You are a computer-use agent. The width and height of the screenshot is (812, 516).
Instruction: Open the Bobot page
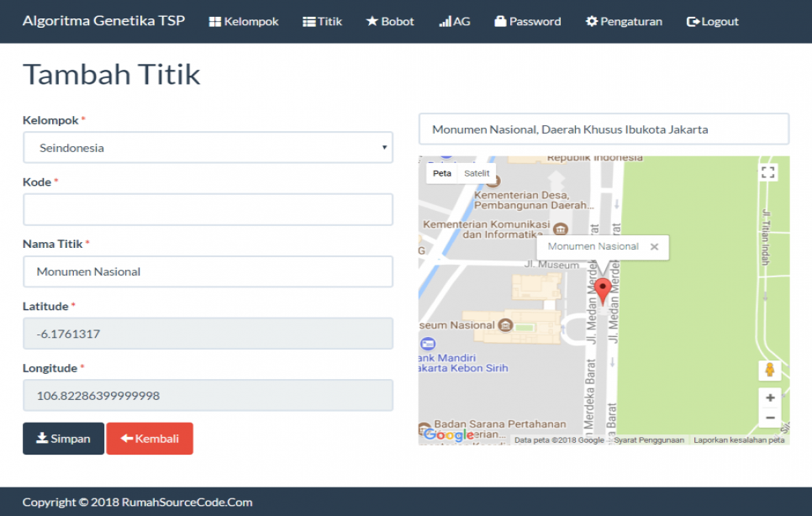(390, 22)
